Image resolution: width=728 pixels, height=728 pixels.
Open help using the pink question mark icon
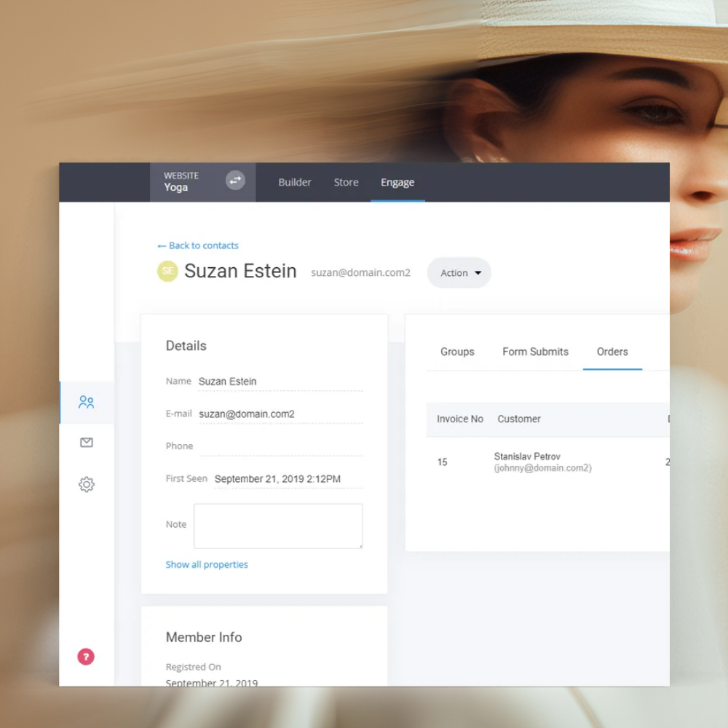[86, 656]
